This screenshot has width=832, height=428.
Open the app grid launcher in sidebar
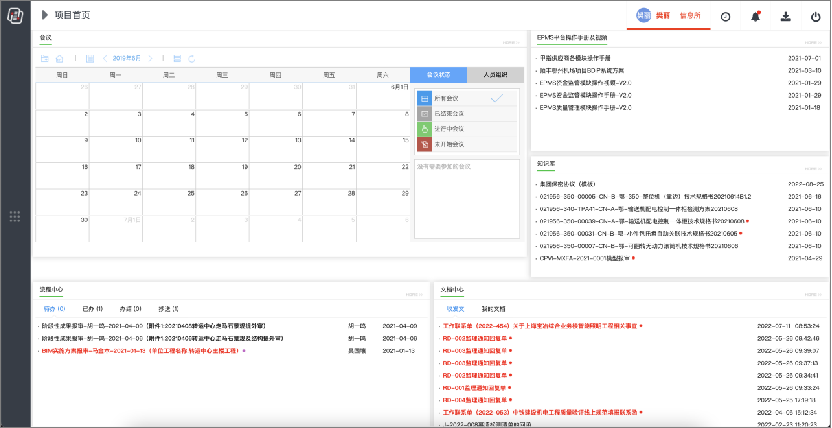15,216
